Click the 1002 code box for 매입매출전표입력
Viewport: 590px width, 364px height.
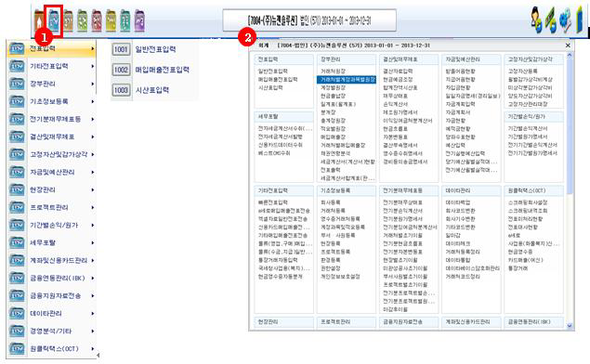(121, 70)
